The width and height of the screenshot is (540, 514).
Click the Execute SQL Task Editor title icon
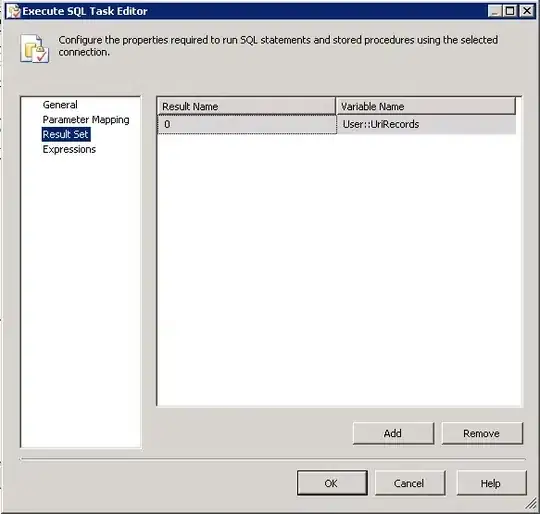pos(14,11)
